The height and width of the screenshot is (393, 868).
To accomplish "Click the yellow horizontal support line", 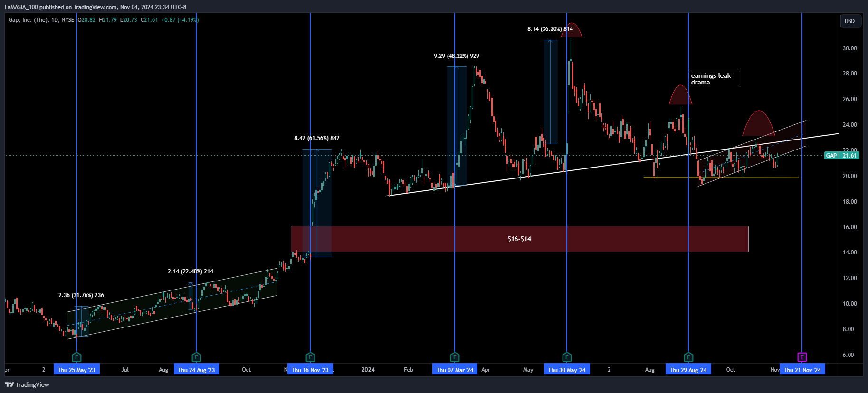I will 721,178.
